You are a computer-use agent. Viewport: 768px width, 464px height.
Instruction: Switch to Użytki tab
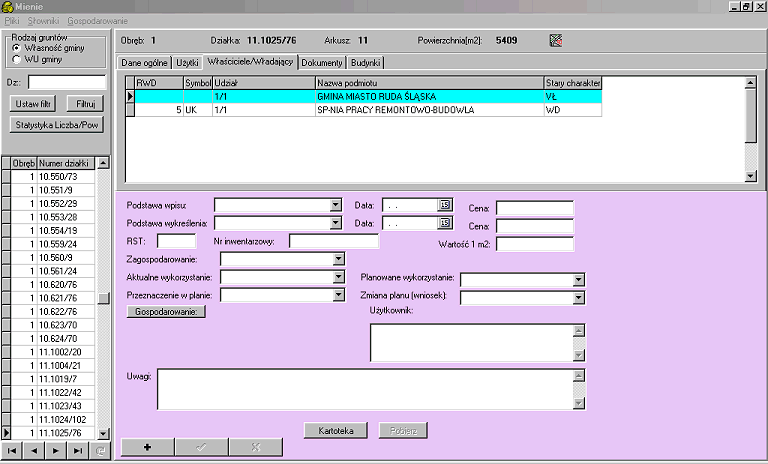tap(187, 63)
